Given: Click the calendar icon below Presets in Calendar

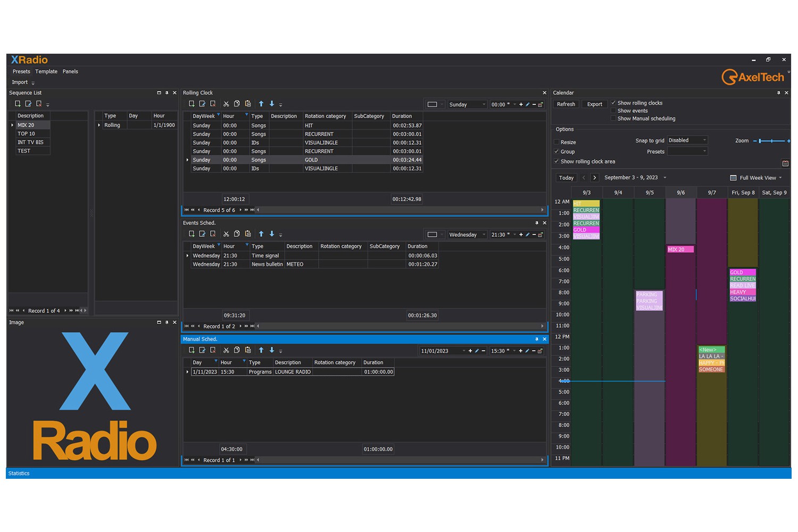Looking at the screenshot, I should 785,163.
